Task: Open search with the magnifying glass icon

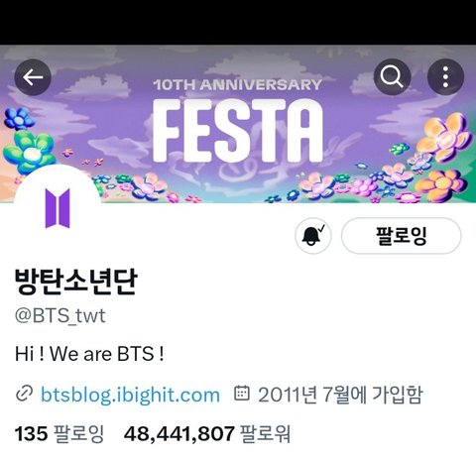Action: (x=392, y=77)
